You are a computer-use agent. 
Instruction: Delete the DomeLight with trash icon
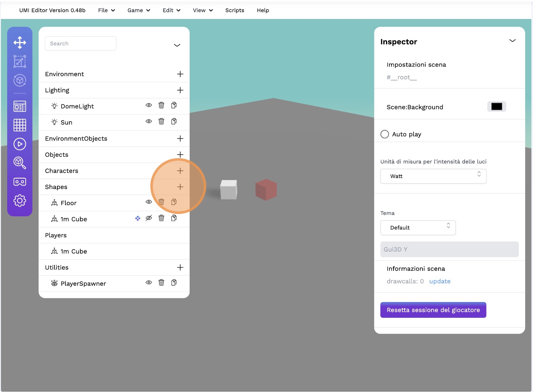point(161,105)
